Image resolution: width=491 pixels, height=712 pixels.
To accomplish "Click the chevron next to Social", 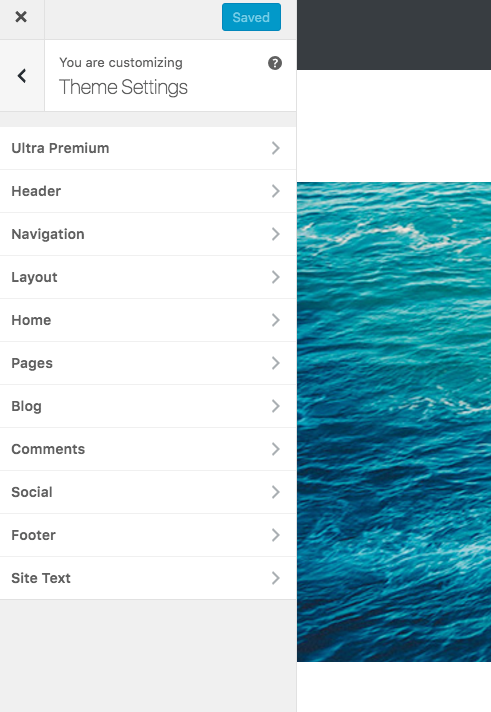I will [276, 492].
